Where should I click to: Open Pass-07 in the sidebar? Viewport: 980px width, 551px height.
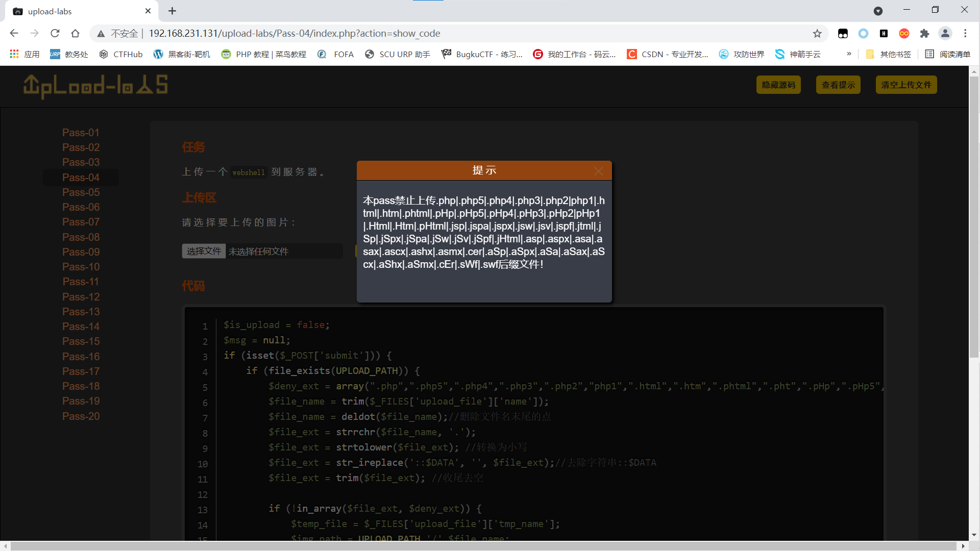[81, 222]
